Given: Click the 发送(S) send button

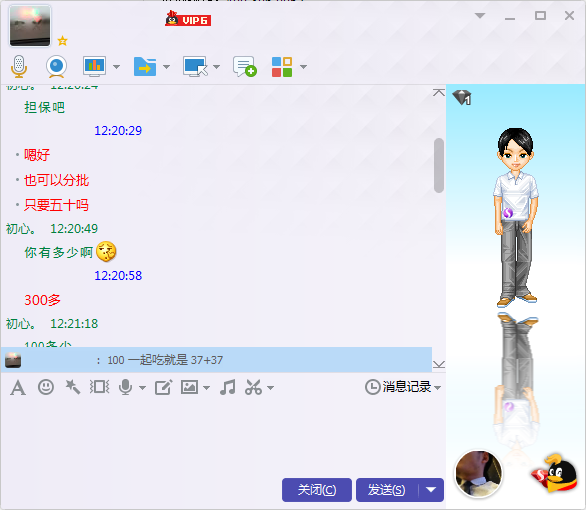Looking at the screenshot, I should coord(387,489).
